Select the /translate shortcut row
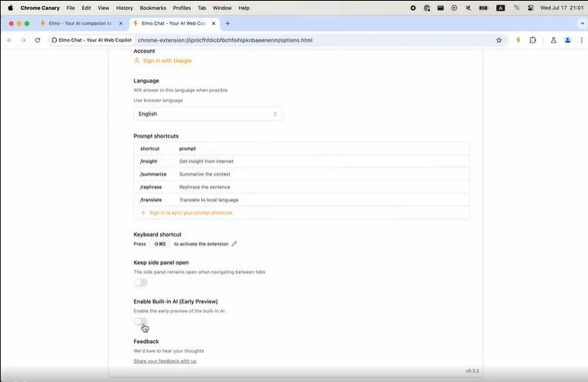Image resolution: width=588 pixels, height=382 pixels. (302, 200)
